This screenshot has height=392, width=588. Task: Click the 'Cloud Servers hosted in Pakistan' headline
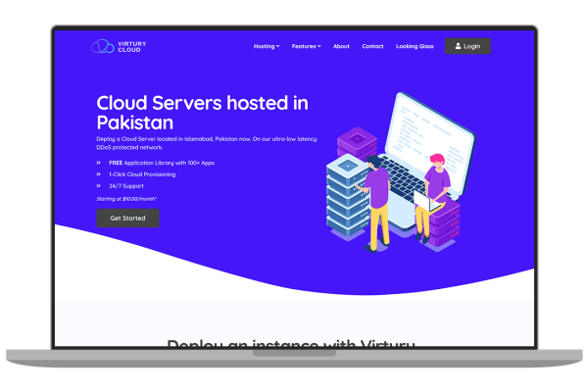202,113
